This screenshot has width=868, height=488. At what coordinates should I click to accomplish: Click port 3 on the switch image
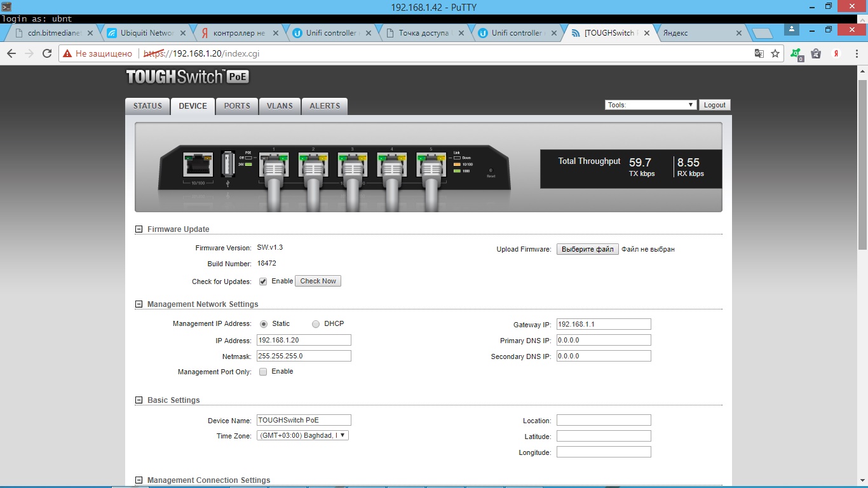click(353, 164)
